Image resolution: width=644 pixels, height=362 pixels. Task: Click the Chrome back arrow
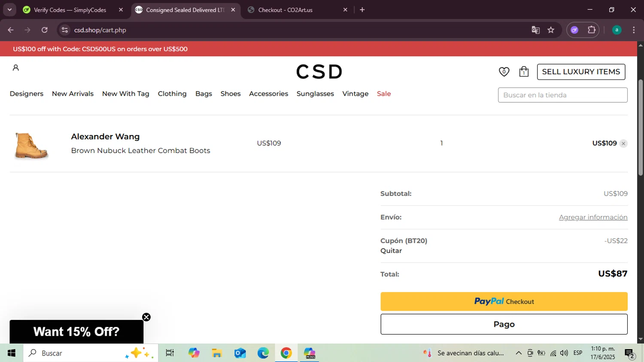[11, 30]
